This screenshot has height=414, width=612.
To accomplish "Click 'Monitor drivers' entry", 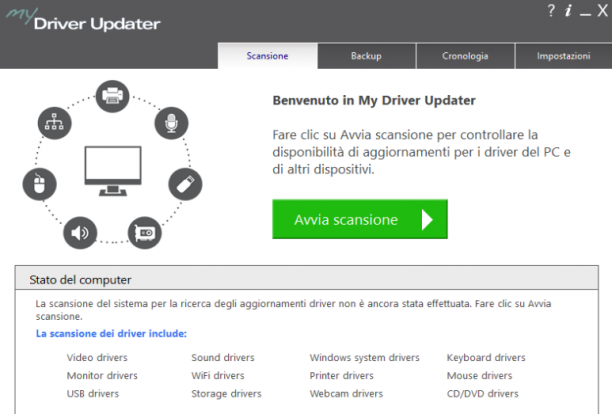I will 102,375.
